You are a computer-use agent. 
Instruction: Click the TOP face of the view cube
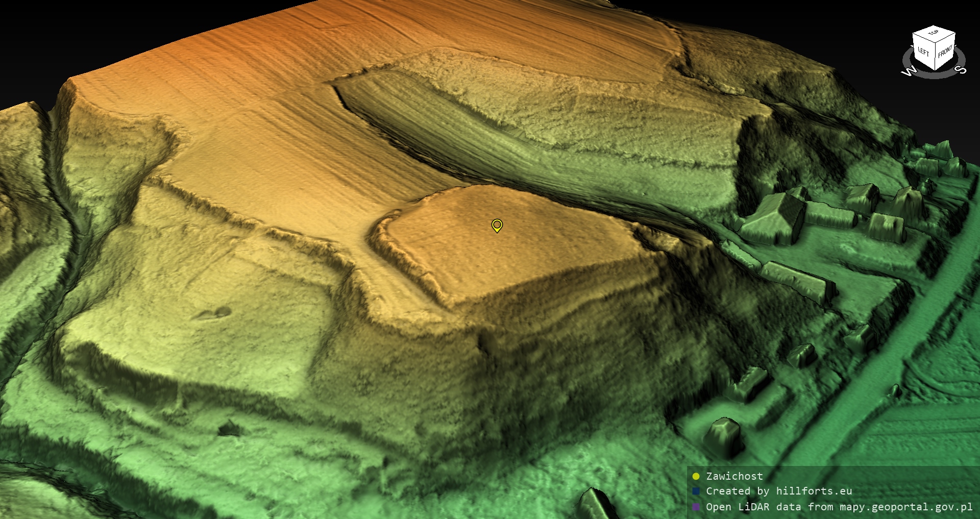pyautogui.click(x=934, y=33)
